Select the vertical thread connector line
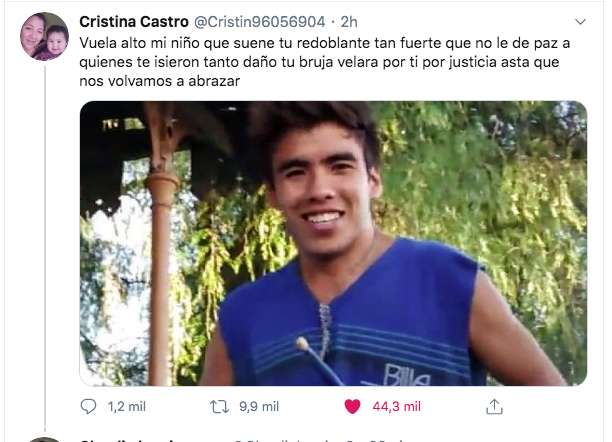Image resolution: width=612 pixels, height=442 pixels. pyautogui.click(x=45, y=248)
